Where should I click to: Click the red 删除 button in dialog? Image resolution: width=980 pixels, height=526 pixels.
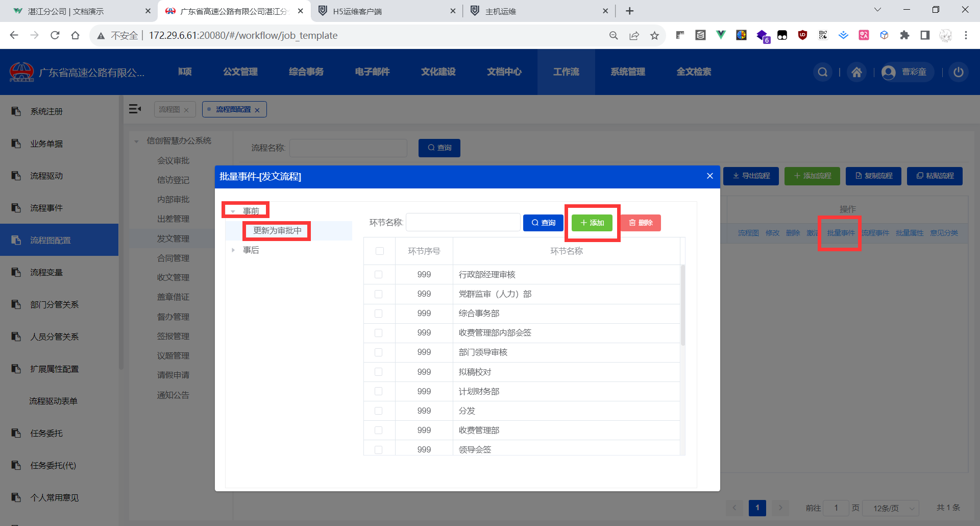(x=641, y=223)
